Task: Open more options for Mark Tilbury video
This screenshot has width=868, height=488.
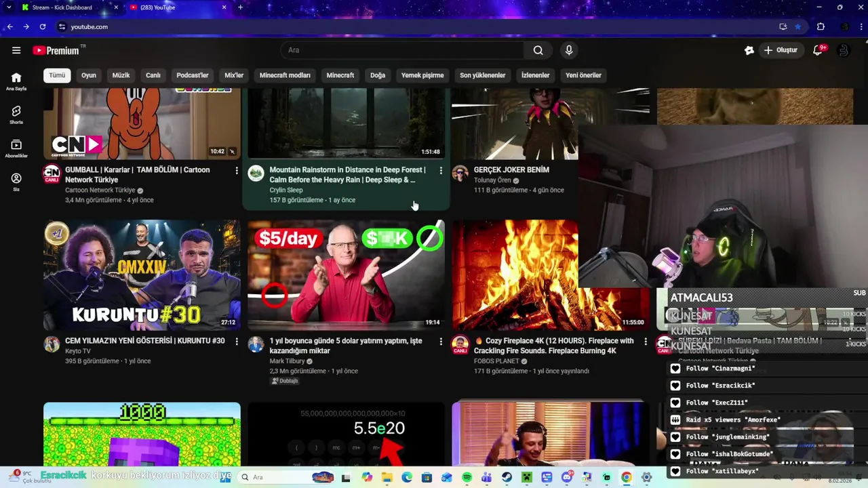Action: (441, 342)
